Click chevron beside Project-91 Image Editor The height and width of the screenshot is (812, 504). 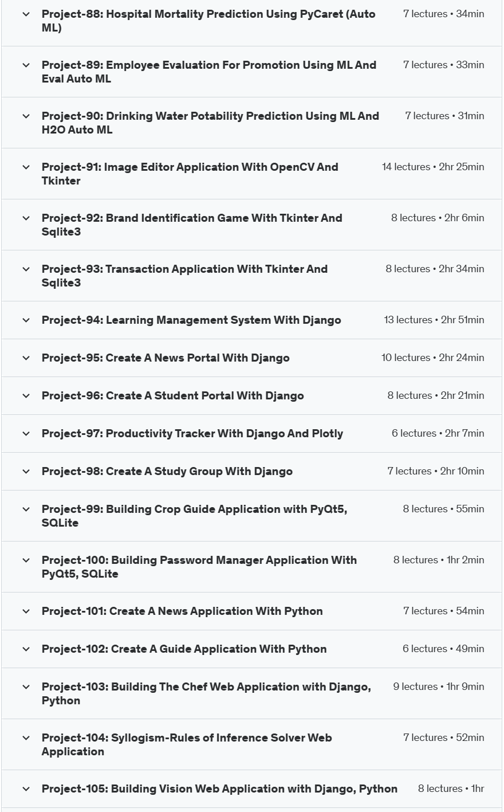tap(26, 167)
